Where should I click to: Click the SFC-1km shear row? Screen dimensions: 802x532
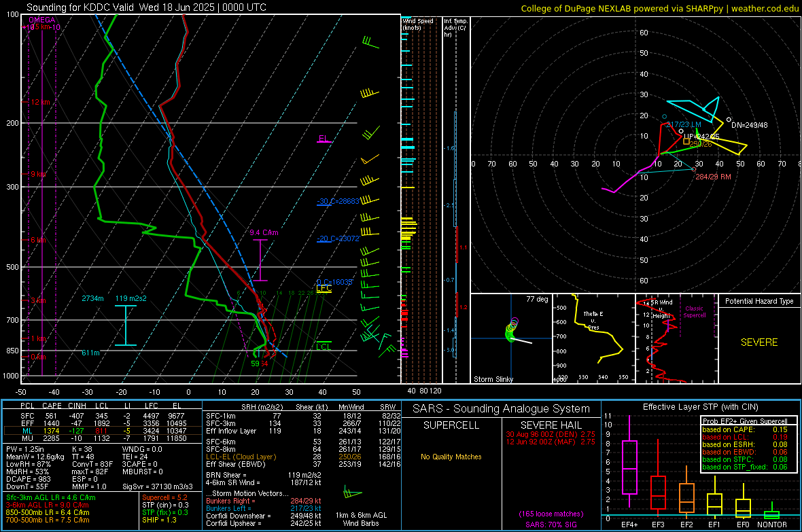pyautogui.click(x=303, y=416)
